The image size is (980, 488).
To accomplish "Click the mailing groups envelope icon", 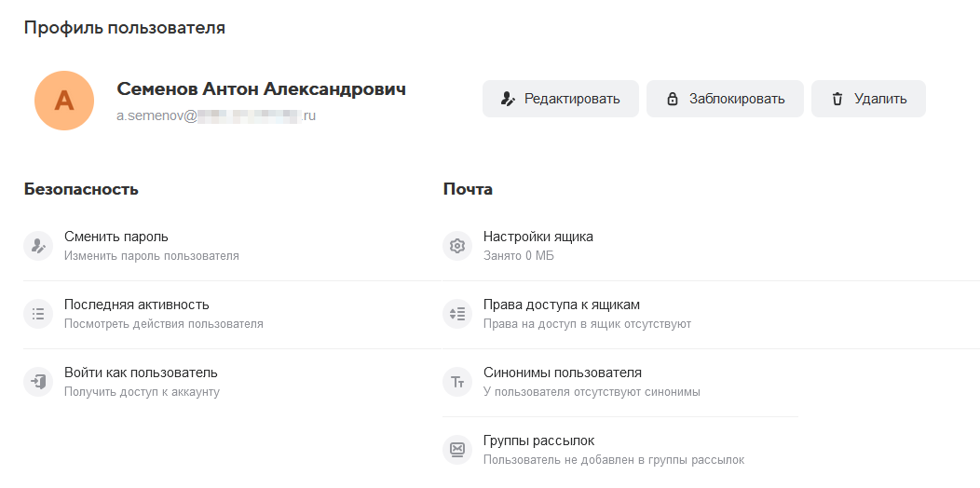I will click(457, 450).
